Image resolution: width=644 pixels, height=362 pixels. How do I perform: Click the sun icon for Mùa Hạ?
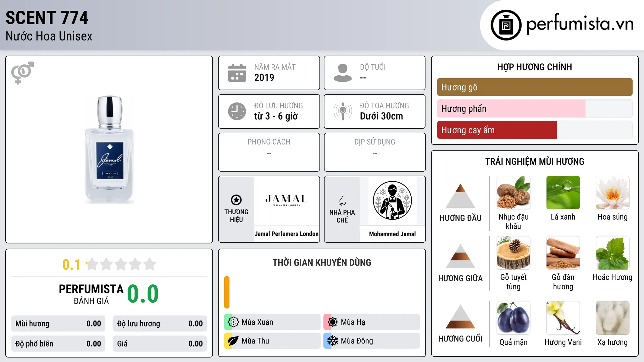pyautogui.click(x=333, y=322)
